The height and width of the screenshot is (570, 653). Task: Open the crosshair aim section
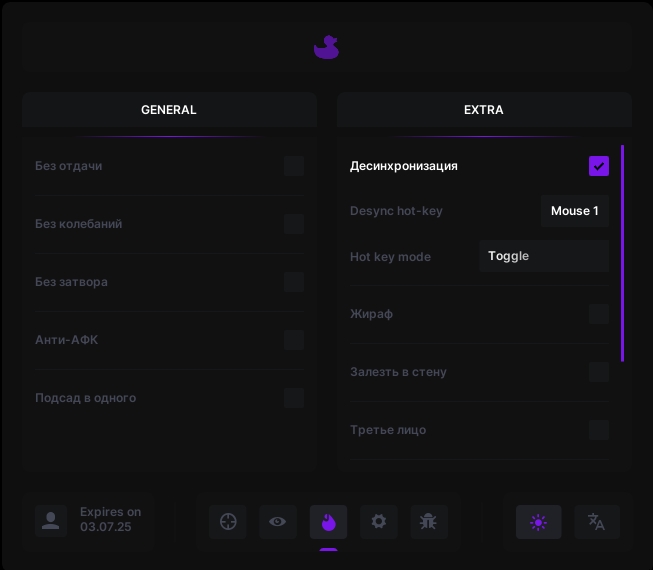(x=228, y=522)
